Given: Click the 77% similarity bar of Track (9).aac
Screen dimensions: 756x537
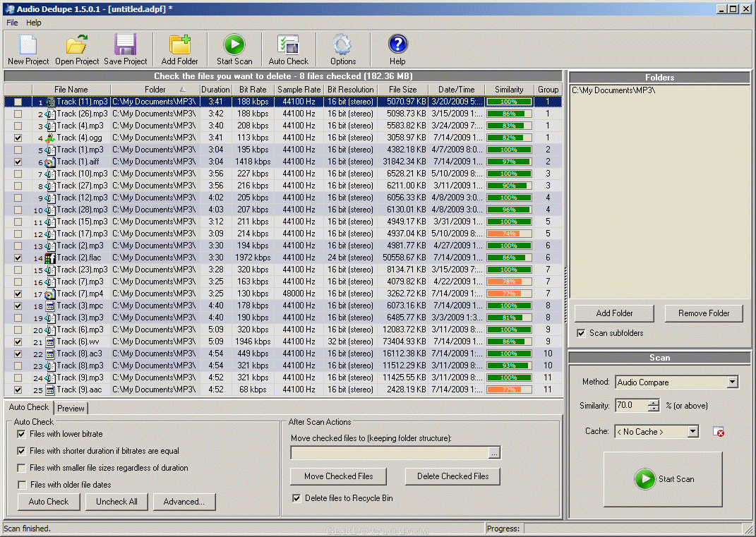Looking at the screenshot, I should 509,390.
